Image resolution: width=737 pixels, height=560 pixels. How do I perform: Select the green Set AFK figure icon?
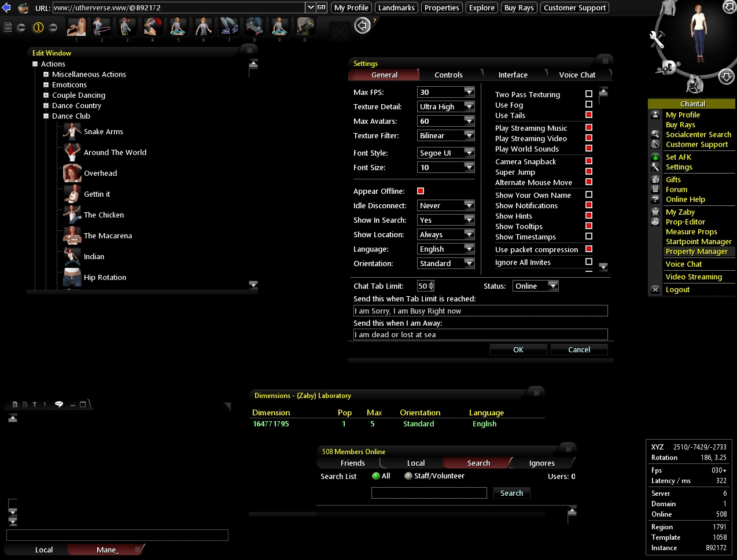655,157
